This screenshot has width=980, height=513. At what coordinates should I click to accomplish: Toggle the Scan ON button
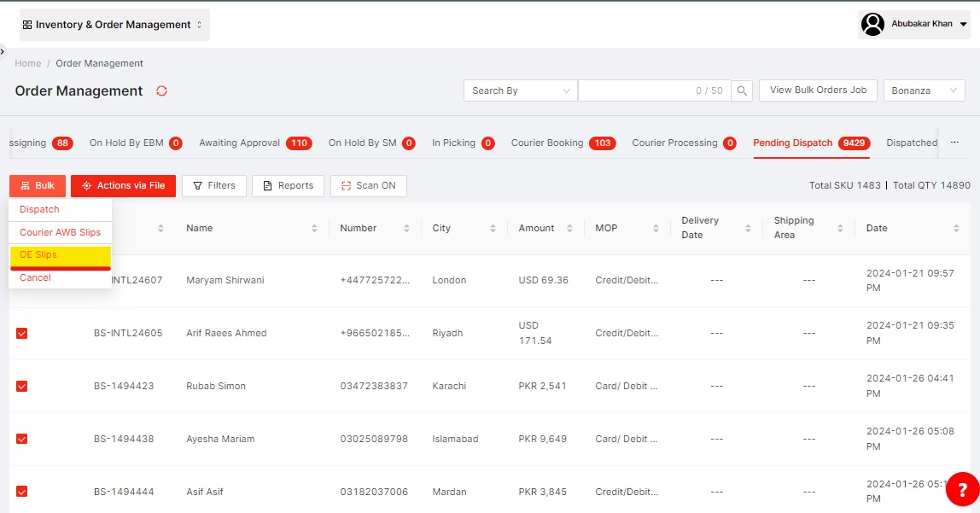click(369, 185)
